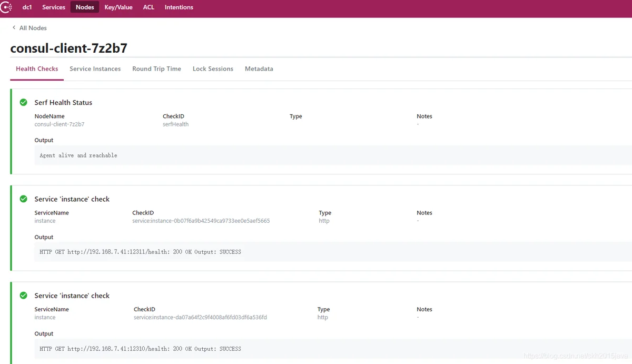632x364 pixels.
Task: Select Nodes in the top navigation
Action: tap(85, 7)
